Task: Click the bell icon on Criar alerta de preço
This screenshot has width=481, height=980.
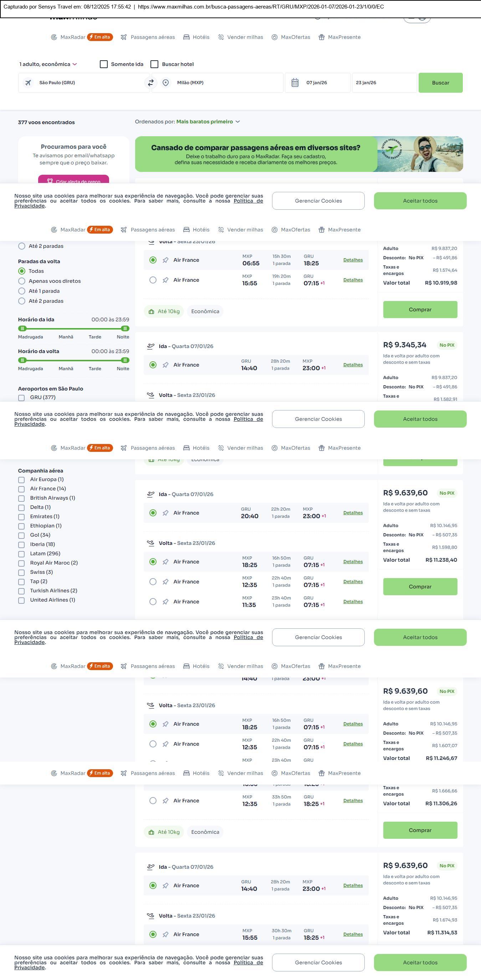Action: click(50, 181)
